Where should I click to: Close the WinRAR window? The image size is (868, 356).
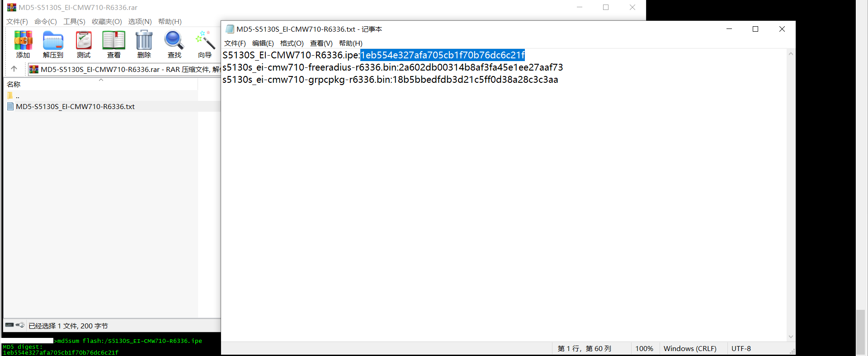(x=632, y=7)
